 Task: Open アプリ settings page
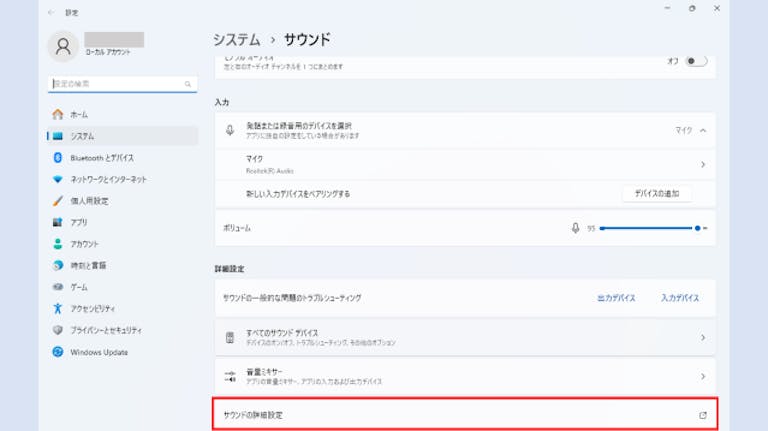pyautogui.click(x=122, y=222)
